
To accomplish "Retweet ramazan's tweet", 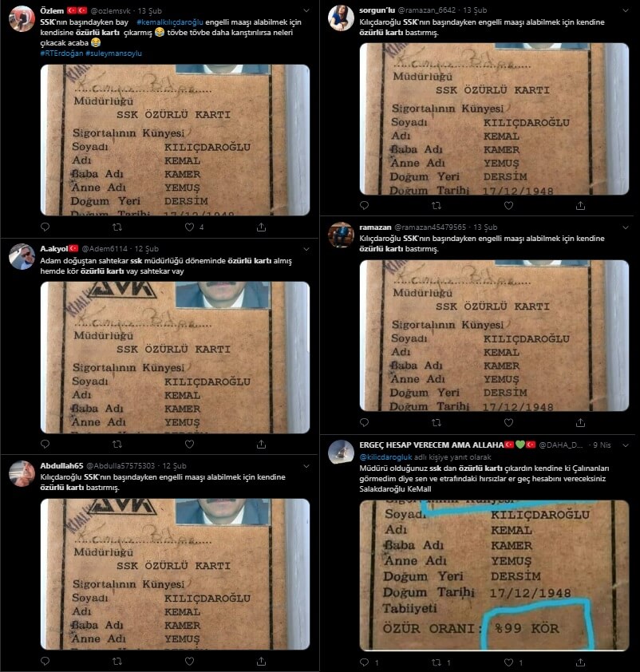I will pyautogui.click(x=437, y=422).
